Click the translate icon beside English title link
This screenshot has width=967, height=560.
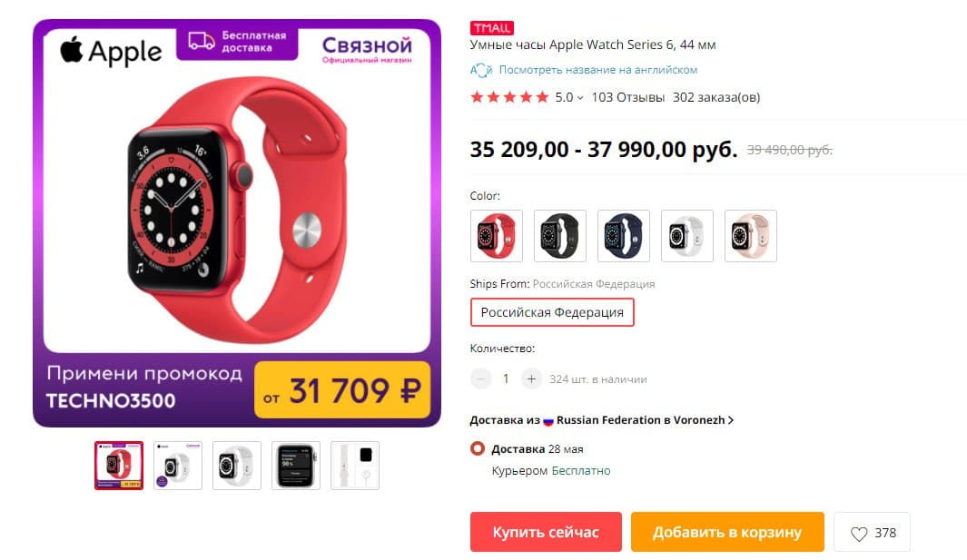tap(481, 70)
